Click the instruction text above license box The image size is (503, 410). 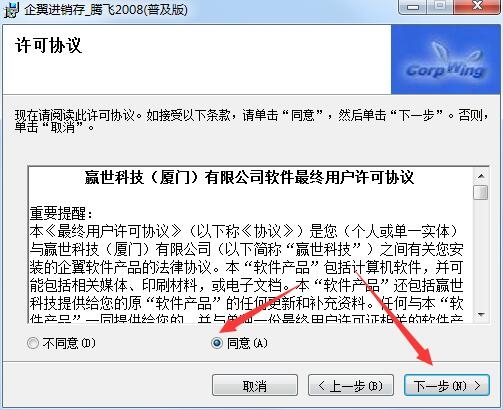point(252,121)
